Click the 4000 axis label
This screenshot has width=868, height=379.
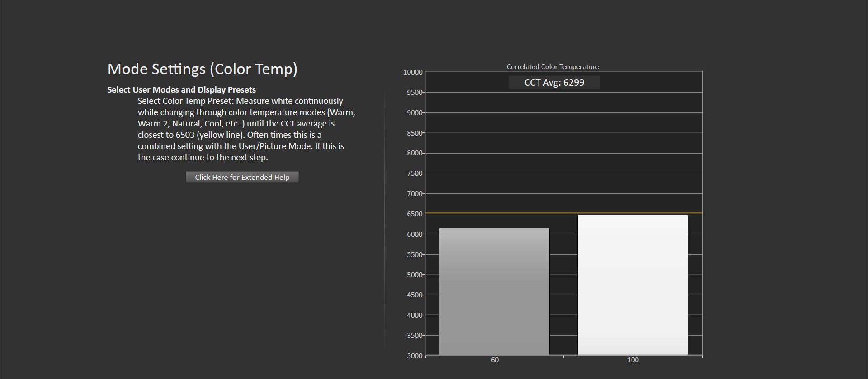(415, 315)
